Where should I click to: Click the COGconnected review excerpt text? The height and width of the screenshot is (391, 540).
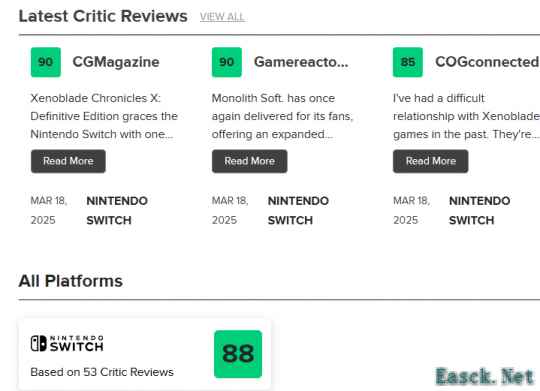click(466, 116)
